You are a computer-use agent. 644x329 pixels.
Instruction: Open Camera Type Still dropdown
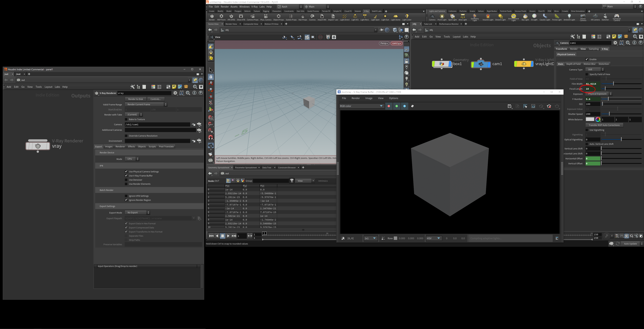click(x=595, y=70)
